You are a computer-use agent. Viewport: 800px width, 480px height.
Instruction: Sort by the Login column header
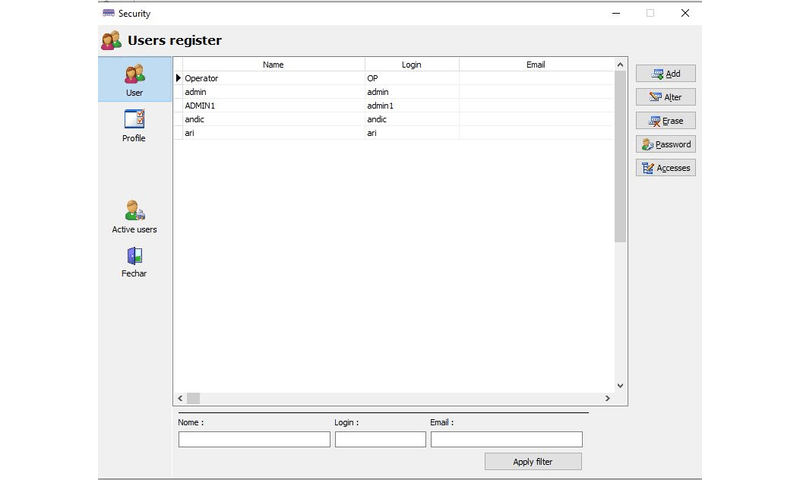point(411,64)
